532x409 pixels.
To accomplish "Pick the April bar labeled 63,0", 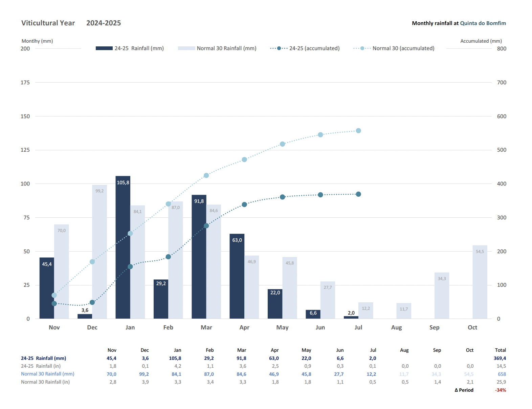I will click(x=237, y=276).
